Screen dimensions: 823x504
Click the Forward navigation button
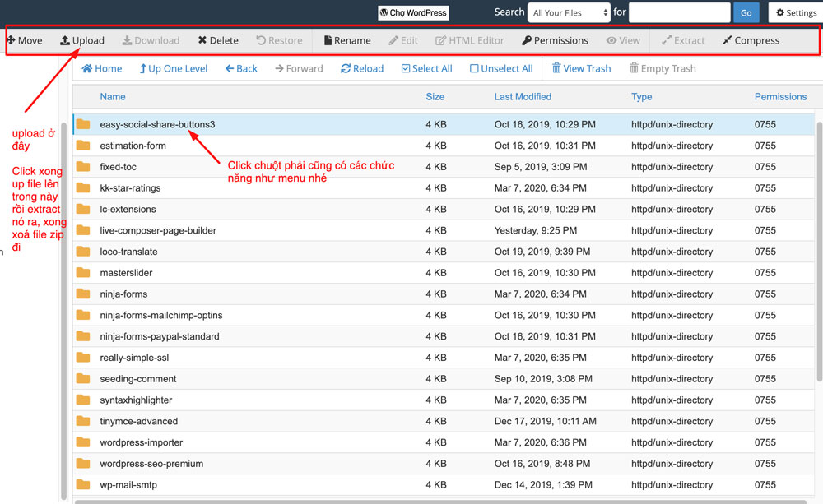pos(300,69)
